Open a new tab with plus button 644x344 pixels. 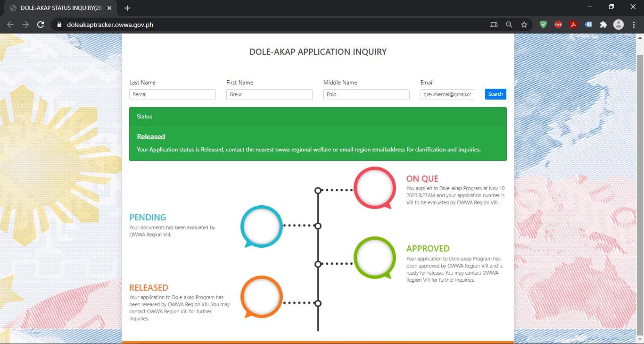pos(127,8)
